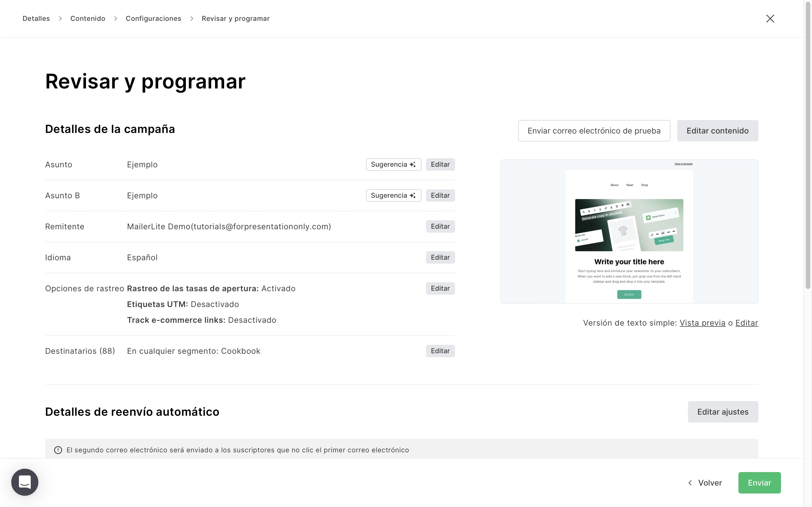Click Sugerencia sparkle for Asunto
The width and height of the screenshot is (812, 507).
point(393,165)
